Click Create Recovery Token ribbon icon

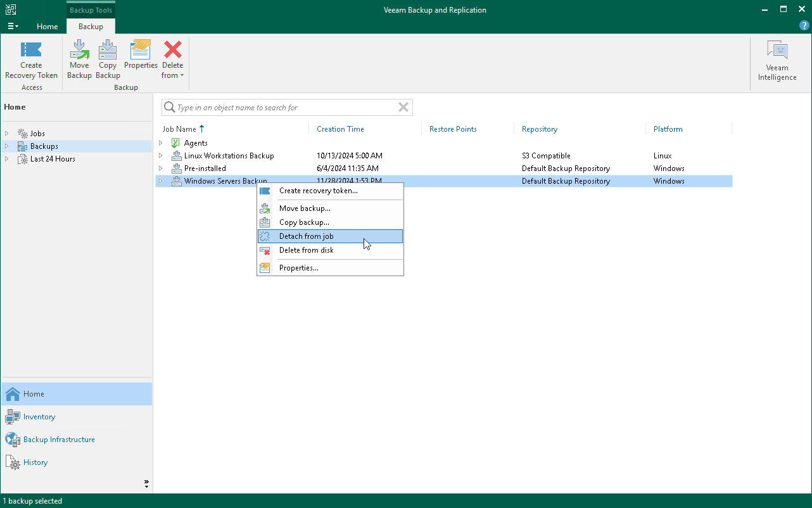pos(31,60)
